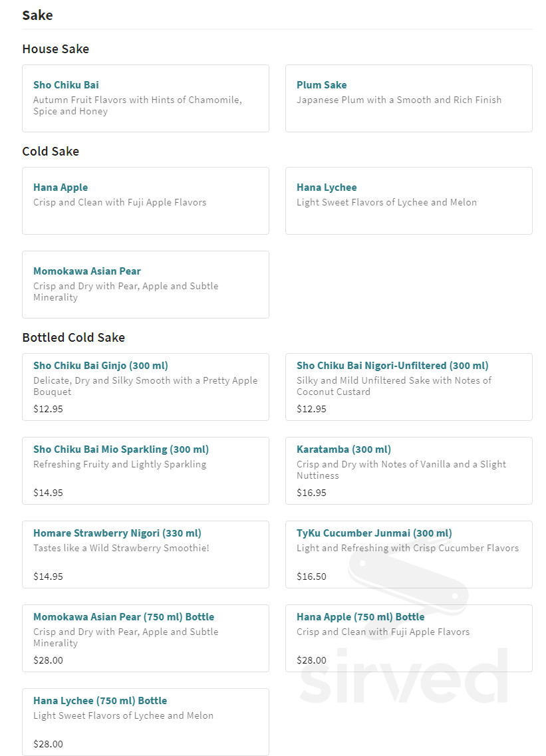The height and width of the screenshot is (756, 546).
Task: Click the Sake section heading
Action: [x=37, y=15]
